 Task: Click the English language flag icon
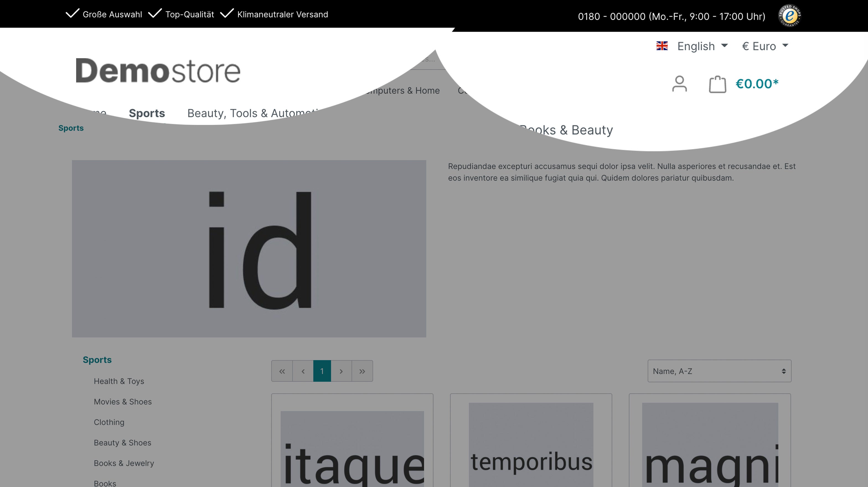(663, 46)
